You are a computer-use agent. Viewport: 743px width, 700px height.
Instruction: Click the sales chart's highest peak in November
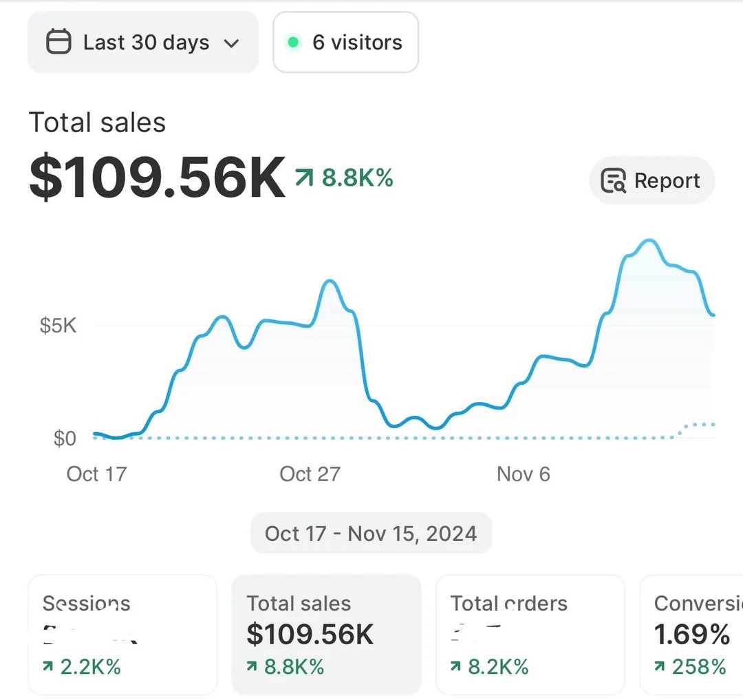pos(649,241)
